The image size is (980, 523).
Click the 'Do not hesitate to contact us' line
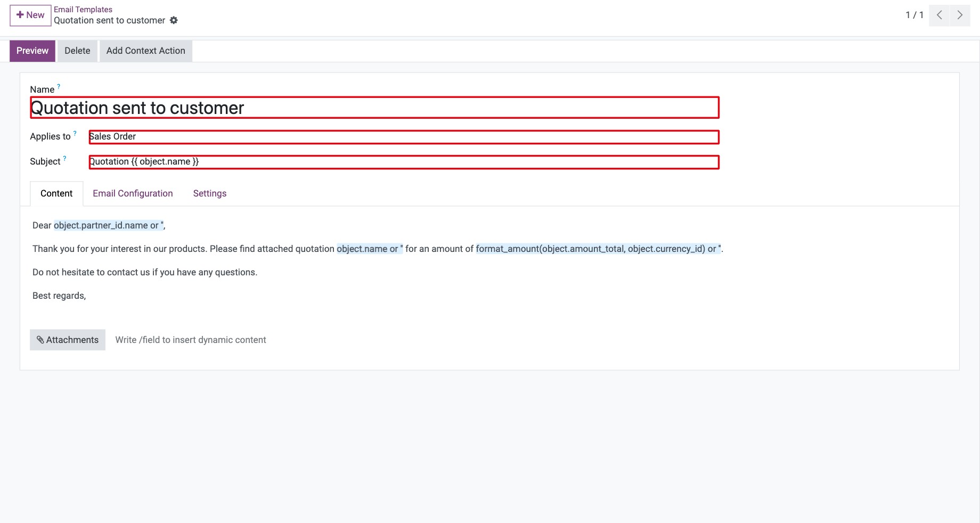pos(145,273)
